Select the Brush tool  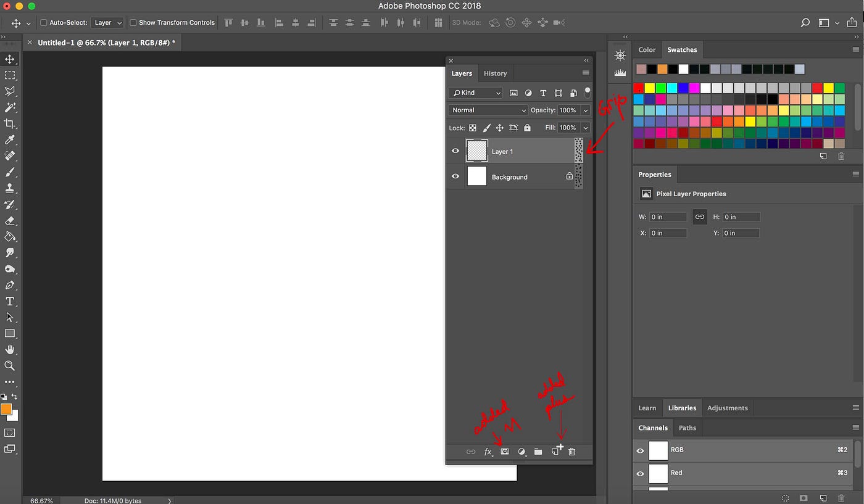pos(10,171)
